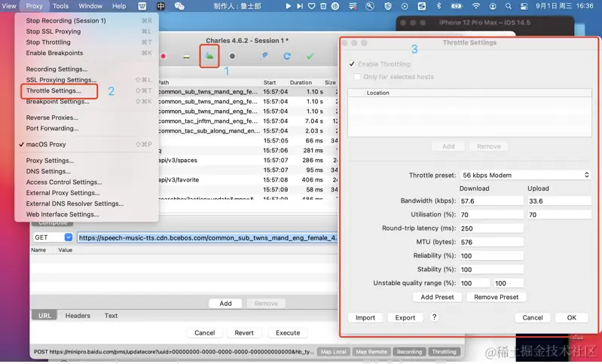Switch to the Headers tab
Screen dimensions: 602x364
click(78, 316)
